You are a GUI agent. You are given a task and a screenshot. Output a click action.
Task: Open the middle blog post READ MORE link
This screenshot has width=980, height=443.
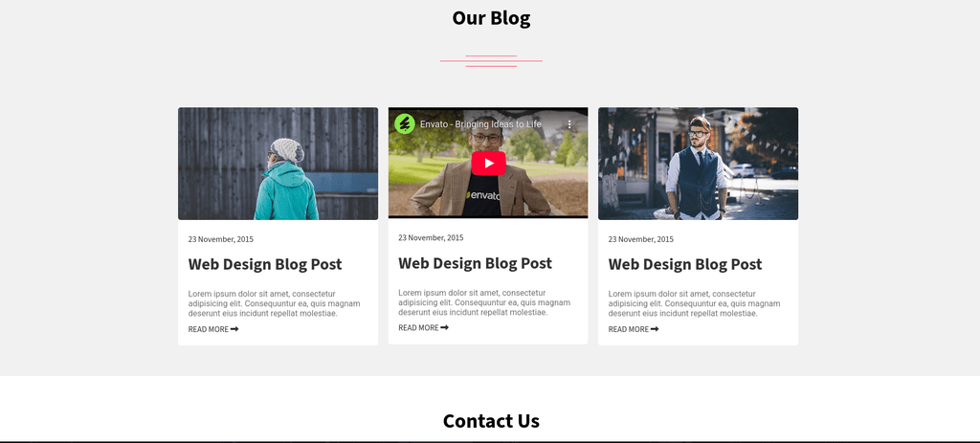tap(423, 328)
